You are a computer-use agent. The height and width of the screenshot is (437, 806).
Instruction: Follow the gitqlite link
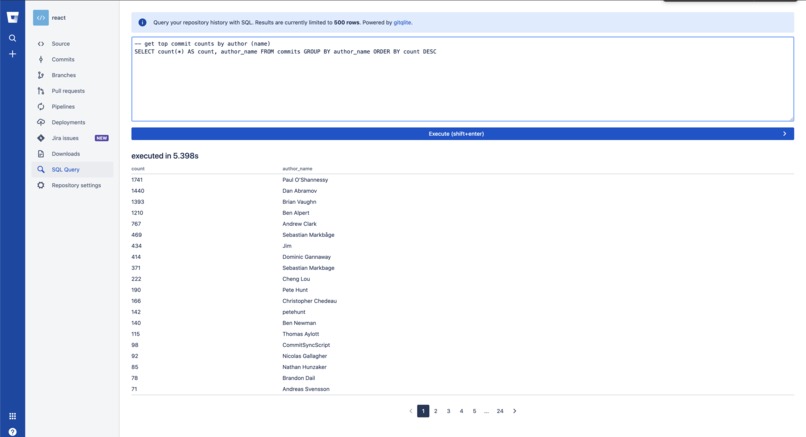click(x=402, y=23)
